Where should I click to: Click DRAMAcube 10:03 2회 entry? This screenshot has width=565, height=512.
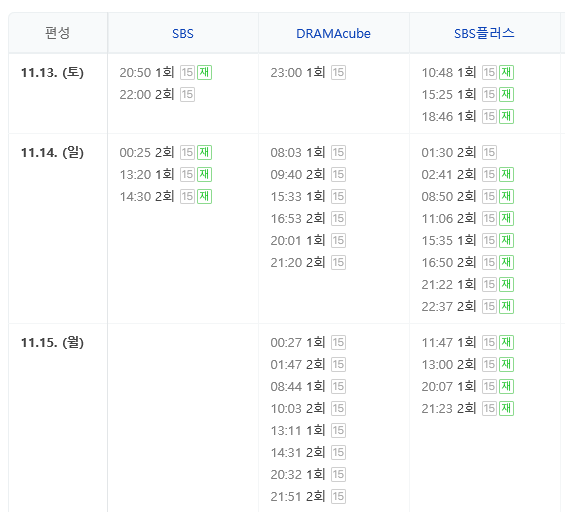[308, 408]
